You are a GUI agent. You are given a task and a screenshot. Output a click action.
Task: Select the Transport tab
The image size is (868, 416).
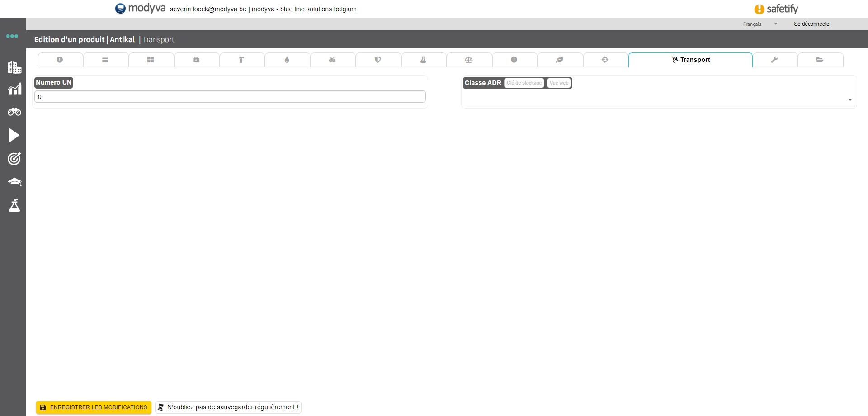[x=690, y=60]
